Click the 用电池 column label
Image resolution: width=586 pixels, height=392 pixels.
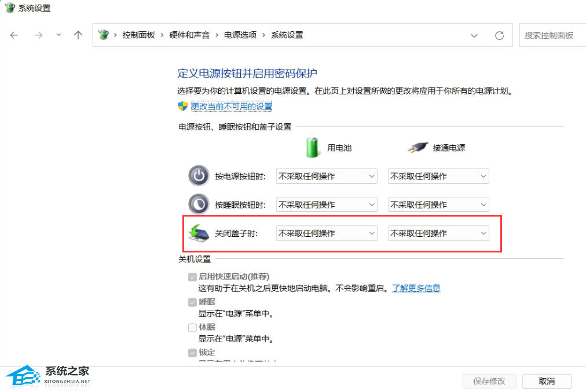[x=339, y=148]
